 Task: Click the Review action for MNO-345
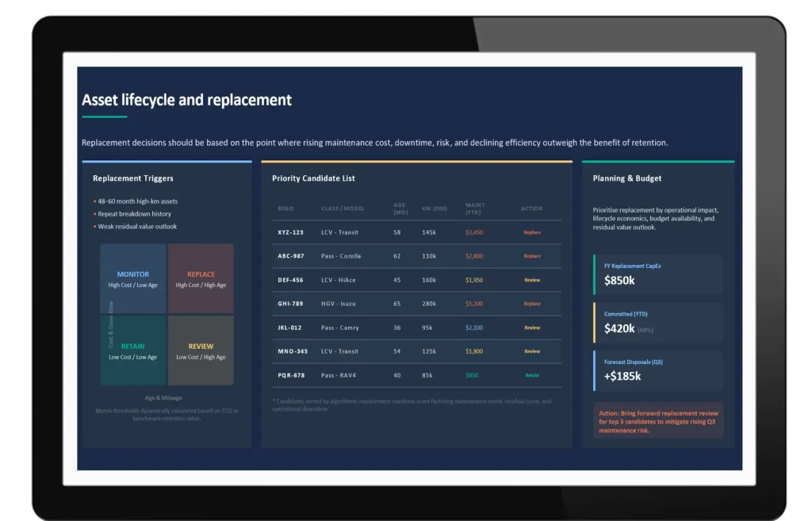pyautogui.click(x=532, y=351)
